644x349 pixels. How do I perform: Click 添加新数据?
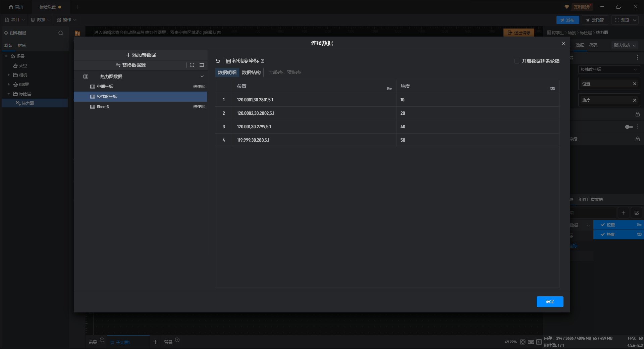coord(141,55)
